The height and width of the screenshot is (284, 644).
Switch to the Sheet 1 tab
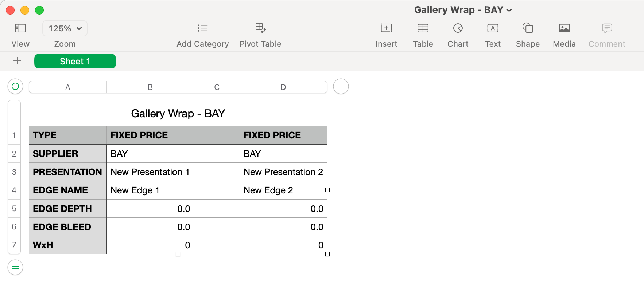click(x=75, y=61)
